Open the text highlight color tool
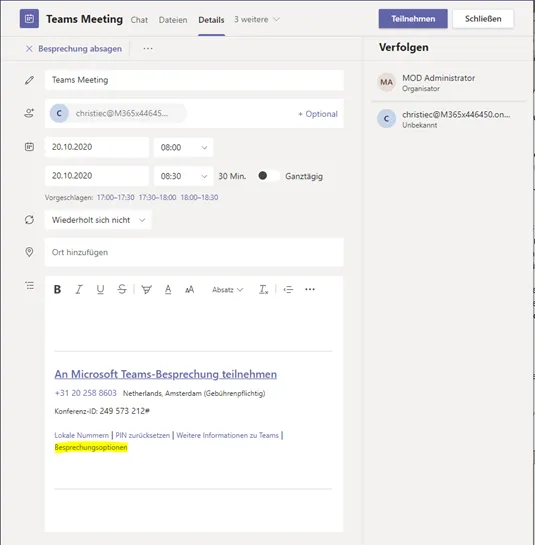This screenshot has height=545, width=535. pyautogui.click(x=146, y=289)
